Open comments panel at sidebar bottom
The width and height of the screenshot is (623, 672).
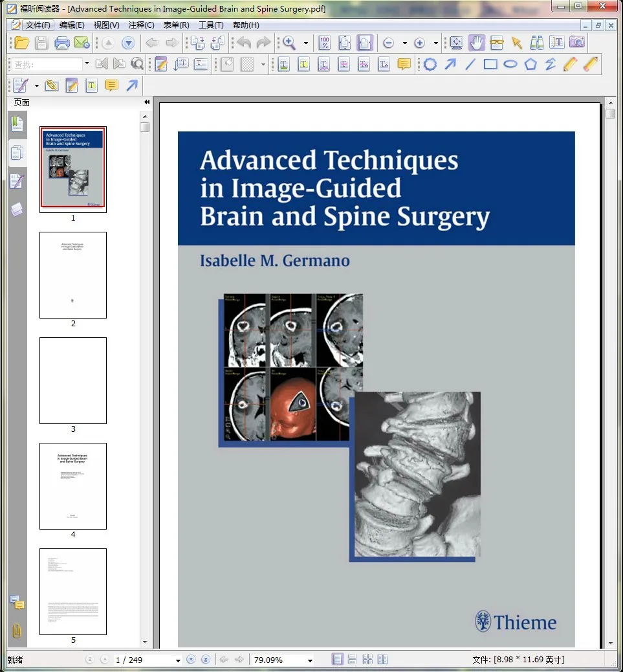point(17,601)
